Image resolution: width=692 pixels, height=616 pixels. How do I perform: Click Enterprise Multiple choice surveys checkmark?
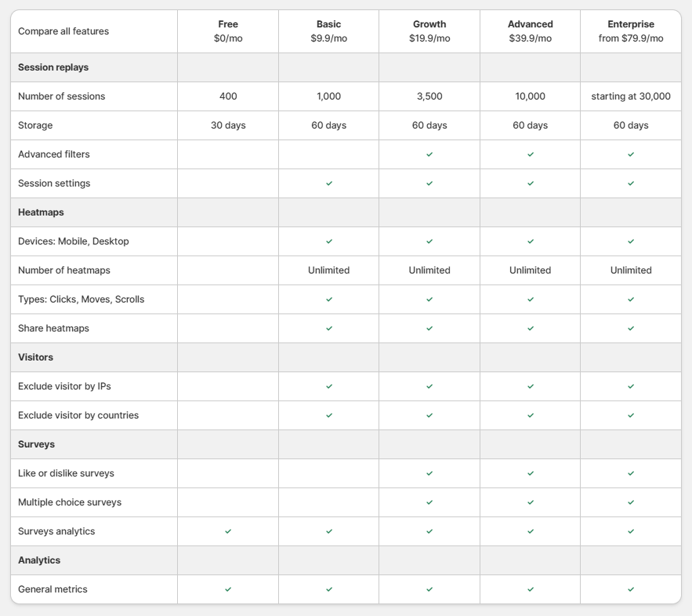click(631, 502)
